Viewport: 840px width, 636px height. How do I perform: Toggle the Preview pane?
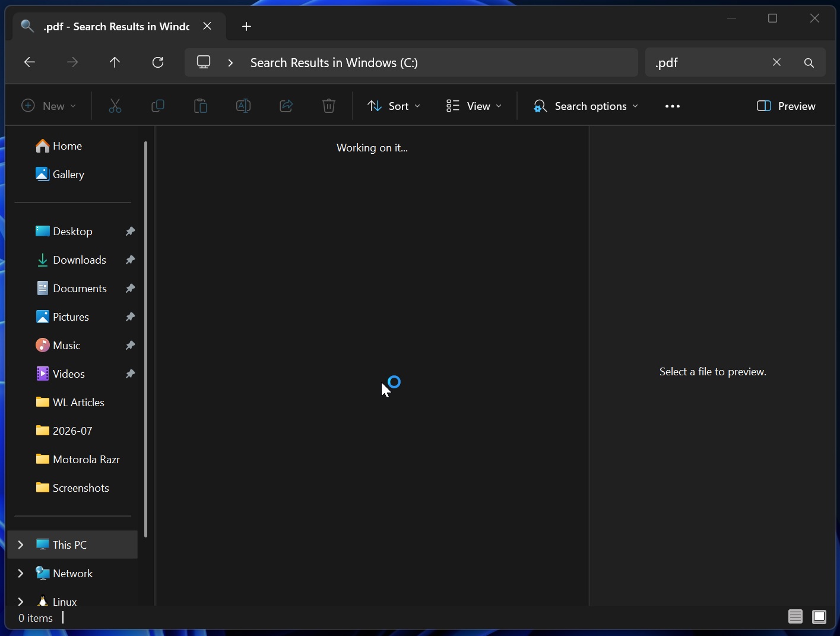pos(786,106)
